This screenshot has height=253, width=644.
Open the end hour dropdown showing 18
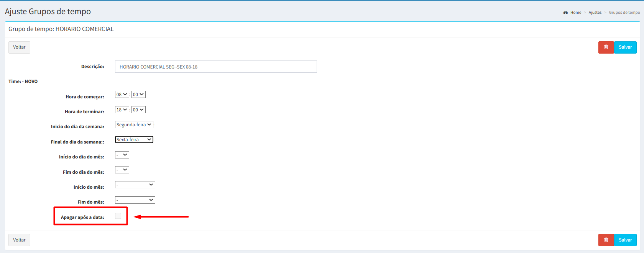(122, 110)
